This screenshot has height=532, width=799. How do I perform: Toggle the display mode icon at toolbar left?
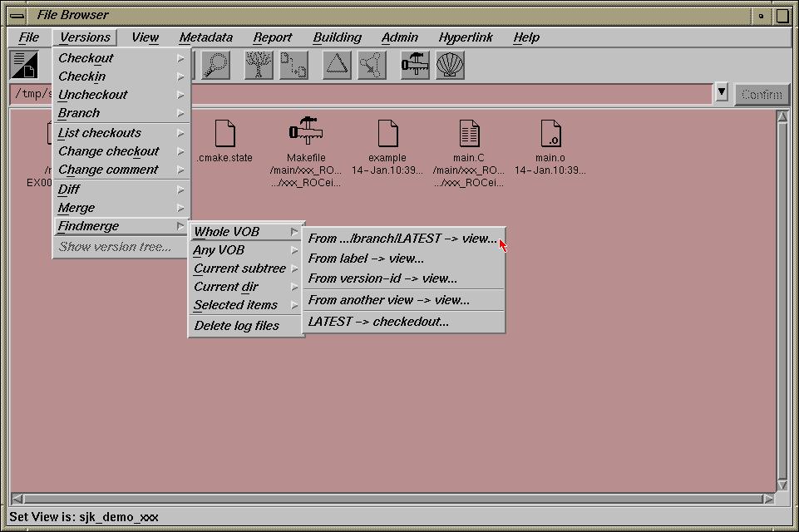coord(24,65)
